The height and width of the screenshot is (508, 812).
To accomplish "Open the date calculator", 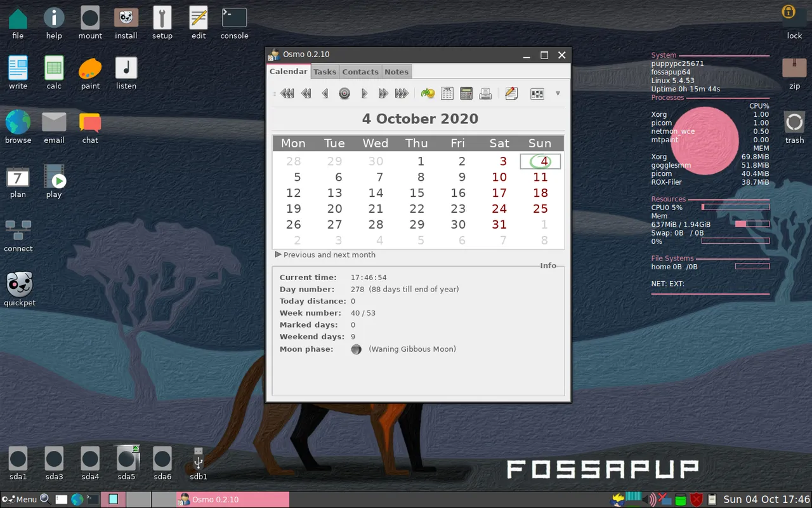I will coord(466,93).
